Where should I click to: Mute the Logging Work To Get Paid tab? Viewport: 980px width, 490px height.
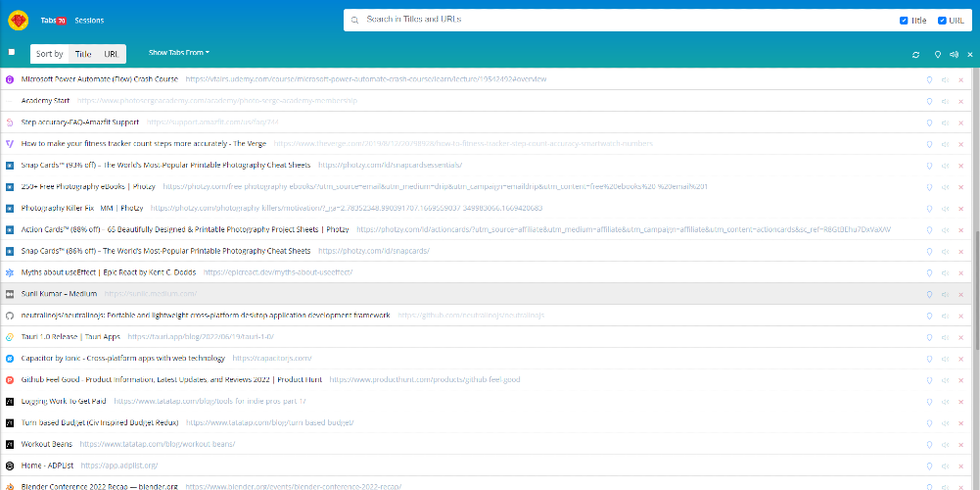945,401
